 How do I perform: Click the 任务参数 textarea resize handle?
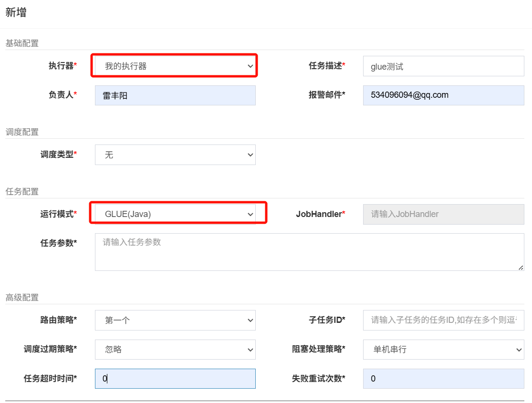(x=521, y=268)
